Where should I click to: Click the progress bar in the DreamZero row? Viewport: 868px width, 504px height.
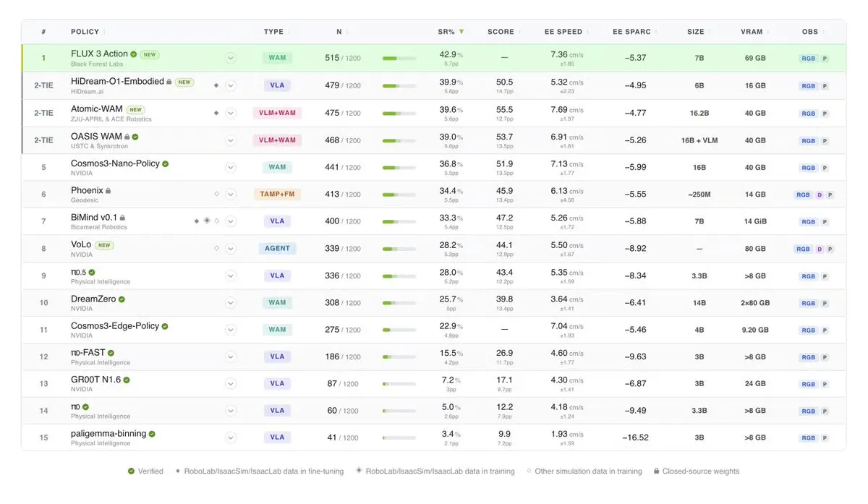click(x=399, y=302)
